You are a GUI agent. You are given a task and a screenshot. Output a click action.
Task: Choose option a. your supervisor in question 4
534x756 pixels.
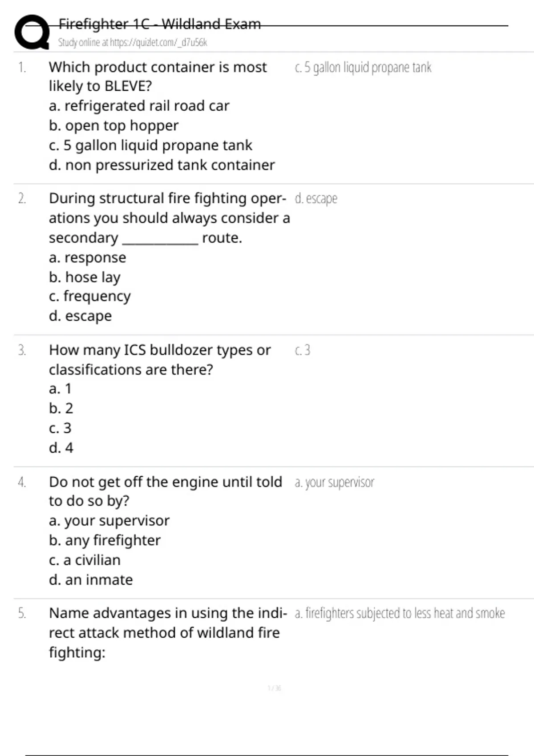(x=109, y=521)
